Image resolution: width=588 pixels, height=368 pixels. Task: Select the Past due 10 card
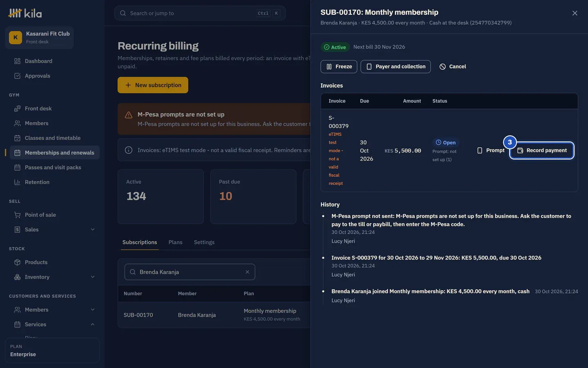(253, 197)
